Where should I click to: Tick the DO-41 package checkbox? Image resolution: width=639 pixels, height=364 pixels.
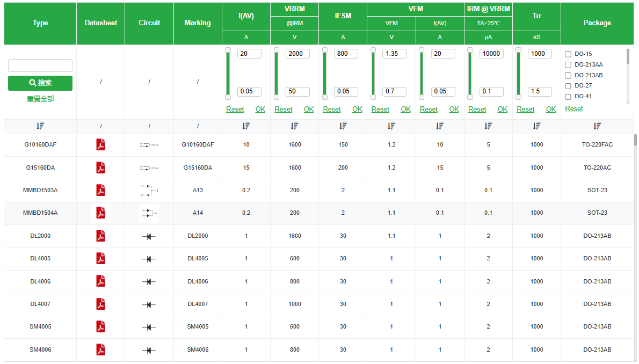[568, 97]
